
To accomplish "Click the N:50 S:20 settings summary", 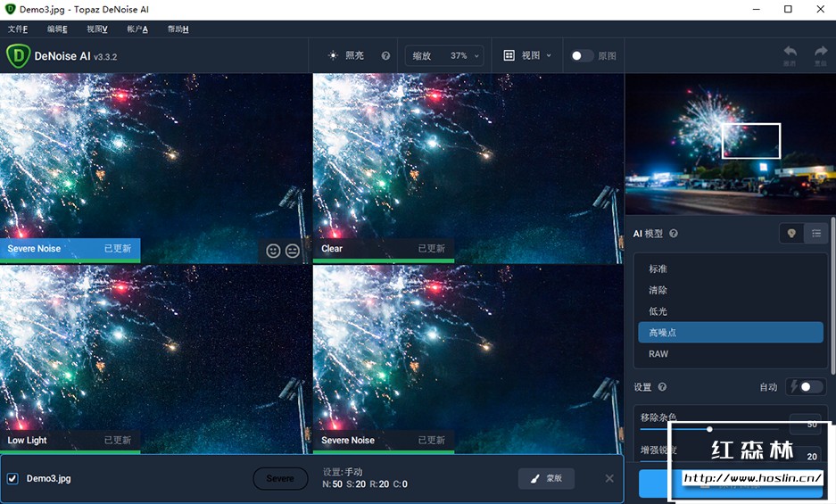I will pyautogui.click(x=365, y=484).
